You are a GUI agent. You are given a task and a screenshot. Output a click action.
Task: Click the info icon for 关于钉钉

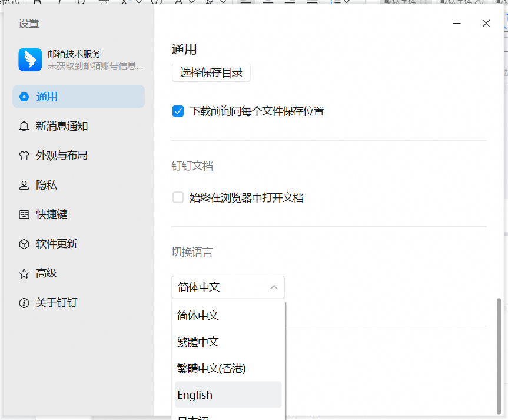24,303
